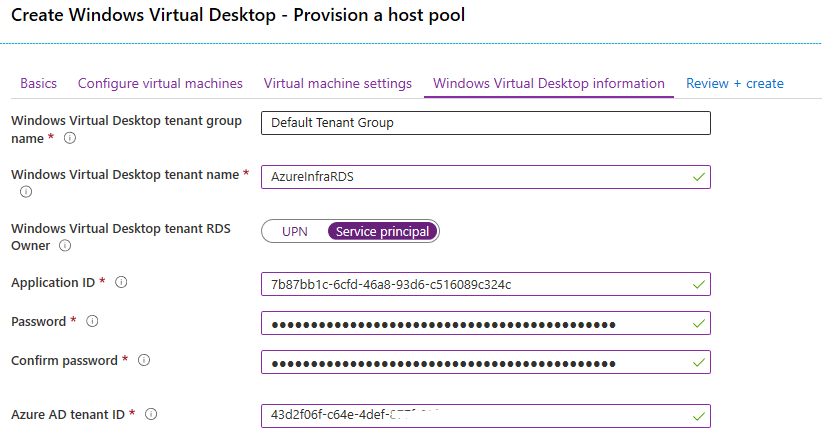Open the Basics tab

pyautogui.click(x=39, y=83)
